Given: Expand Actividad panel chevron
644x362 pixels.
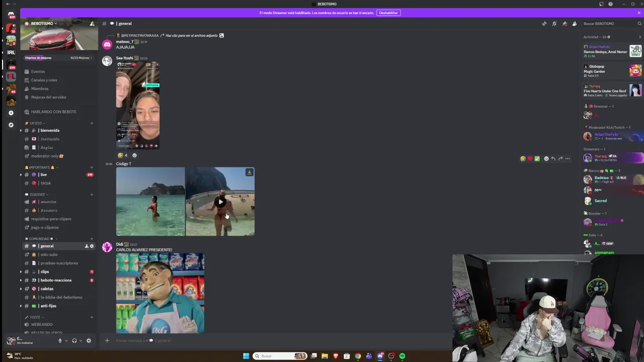Looking at the screenshot, I should pyautogui.click(x=640, y=37).
